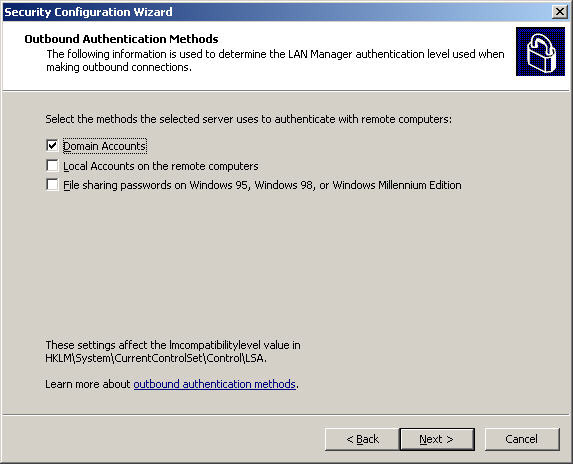Uncheck the Domain Accounts checkbox
Screen dimensions: 573x464
click(52, 146)
